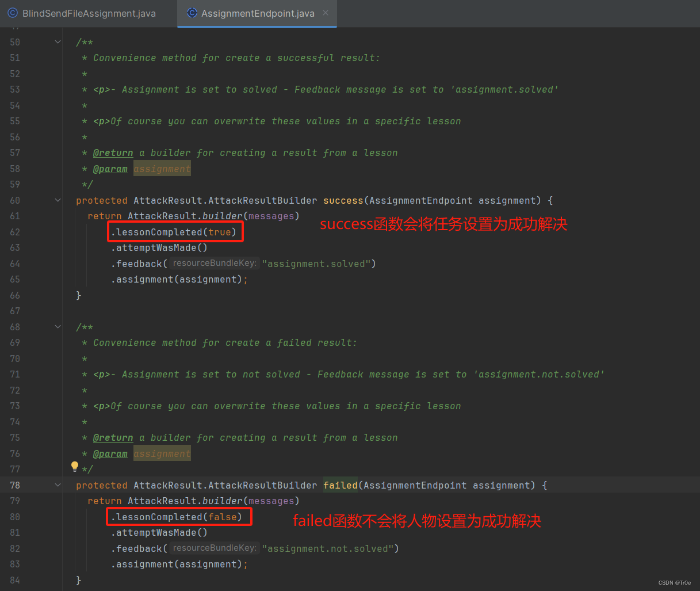This screenshot has width=700, height=591.
Task: Collapse the success method at line 60
Action: click(58, 200)
